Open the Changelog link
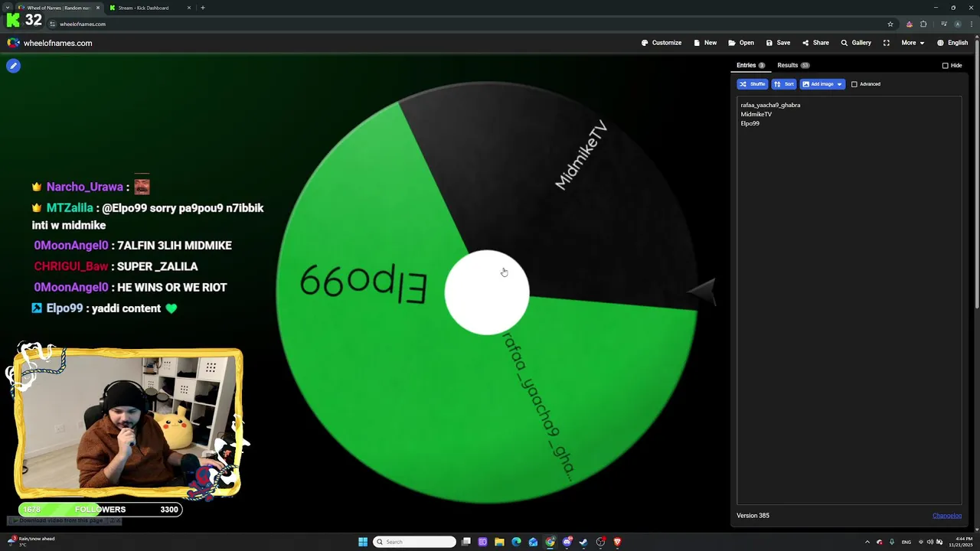Image resolution: width=980 pixels, height=551 pixels. [947, 516]
